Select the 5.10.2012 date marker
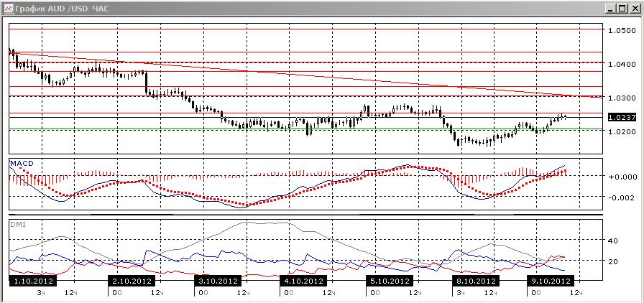 pyautogui.click(x=390, y=281)
